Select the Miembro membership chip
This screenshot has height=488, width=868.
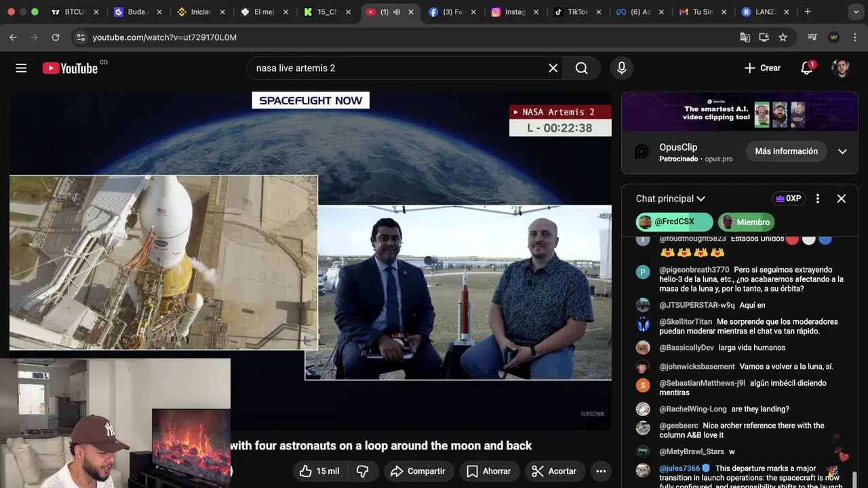click(x=746, y=222)
